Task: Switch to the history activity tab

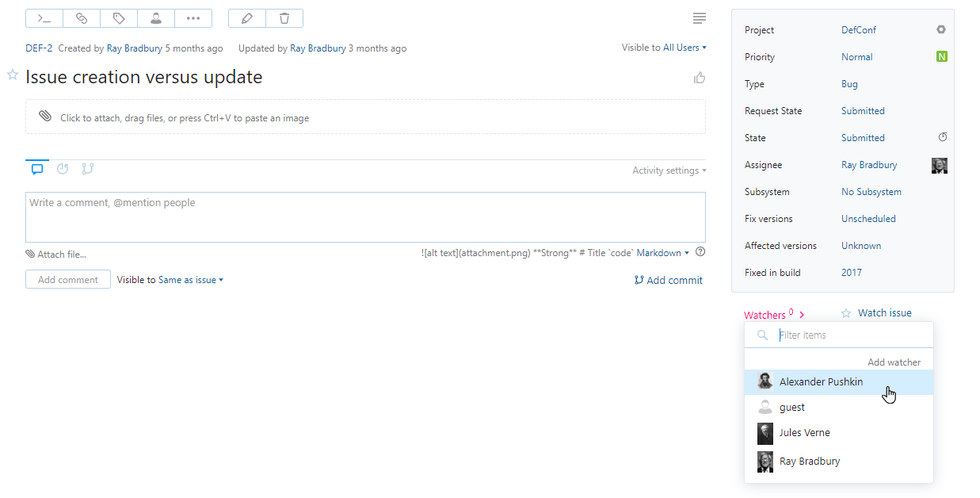Action: coord(62,168)
